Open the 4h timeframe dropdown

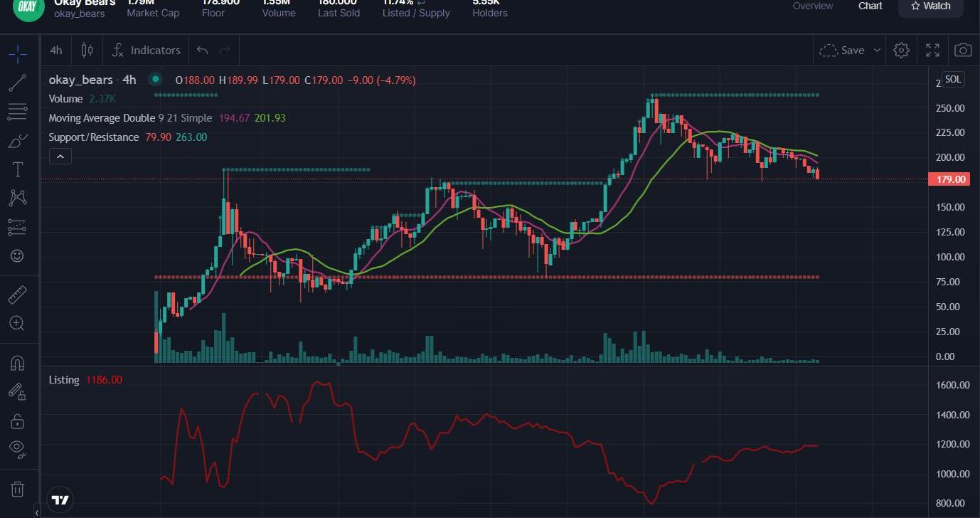click(56, 50)
